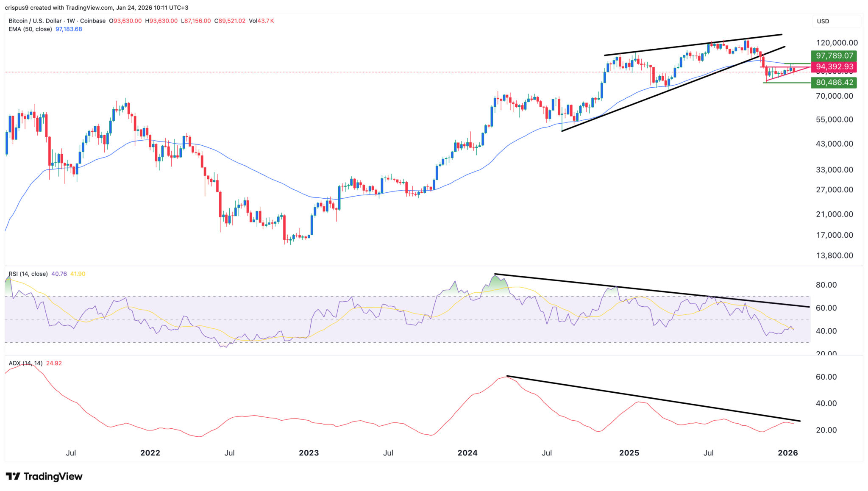The image size is (868, 491).
Task: Click the 2024 label on time axis
Action: pyautogui.click(x=467, y=453)
